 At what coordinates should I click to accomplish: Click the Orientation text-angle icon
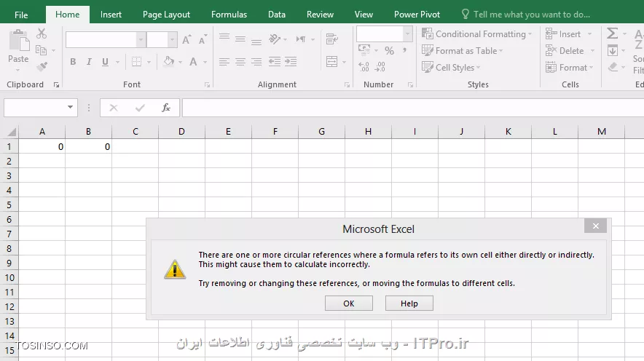click(x=275, y=39)
